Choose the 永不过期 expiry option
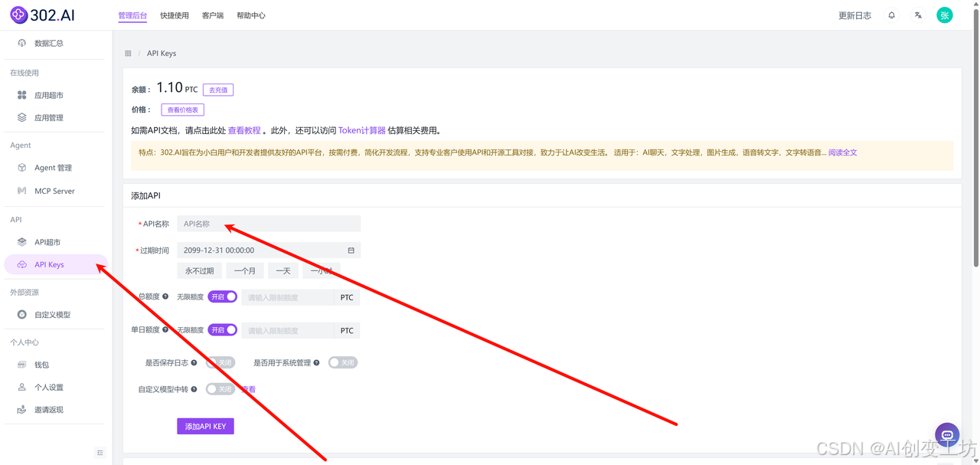Image resolution: width=980 pixels, height=465 pixels. coord(200,270)
